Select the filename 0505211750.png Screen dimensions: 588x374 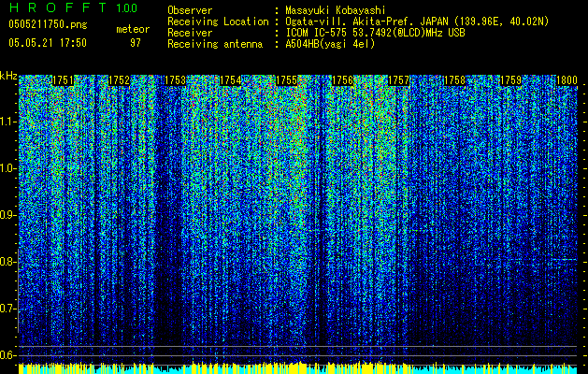pyautogui.click(x=48, y=24)
